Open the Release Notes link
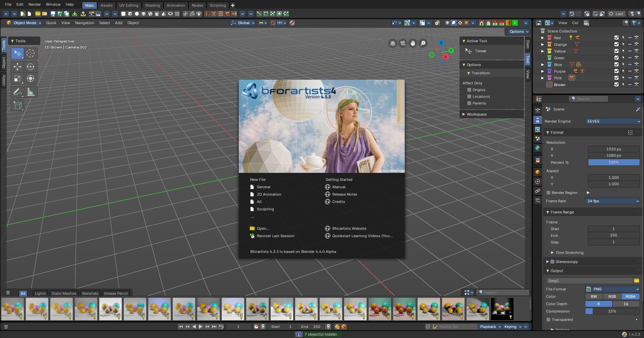 pos(344,194)
